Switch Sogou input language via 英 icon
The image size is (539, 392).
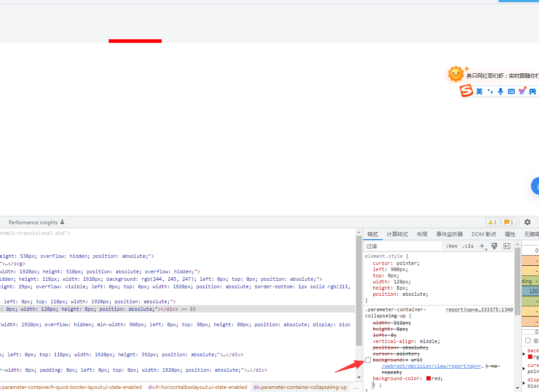[479, 91]
